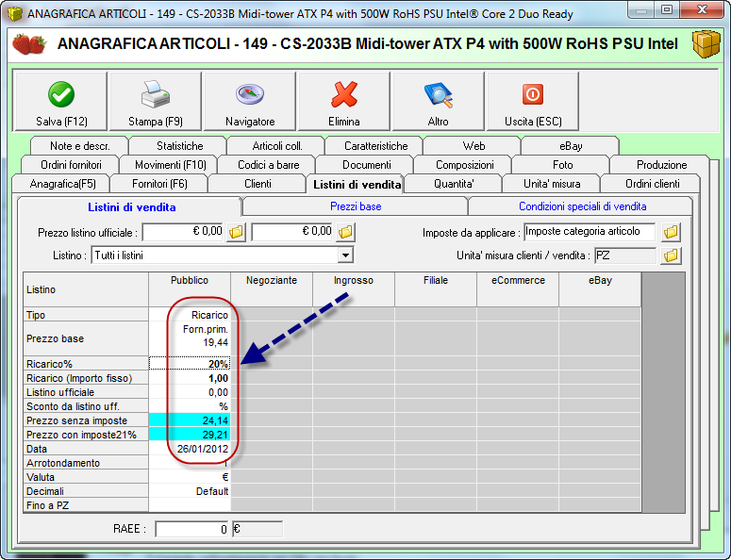Click the Ingrosso column header
Screen dimensions: 731x560
[x=354, y=289]
